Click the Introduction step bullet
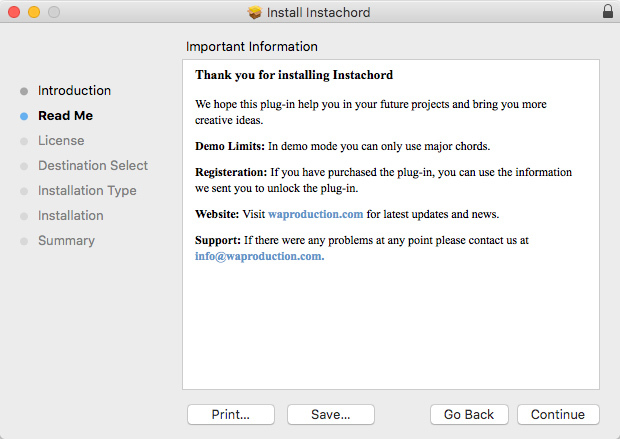 (x=24, y=91)
